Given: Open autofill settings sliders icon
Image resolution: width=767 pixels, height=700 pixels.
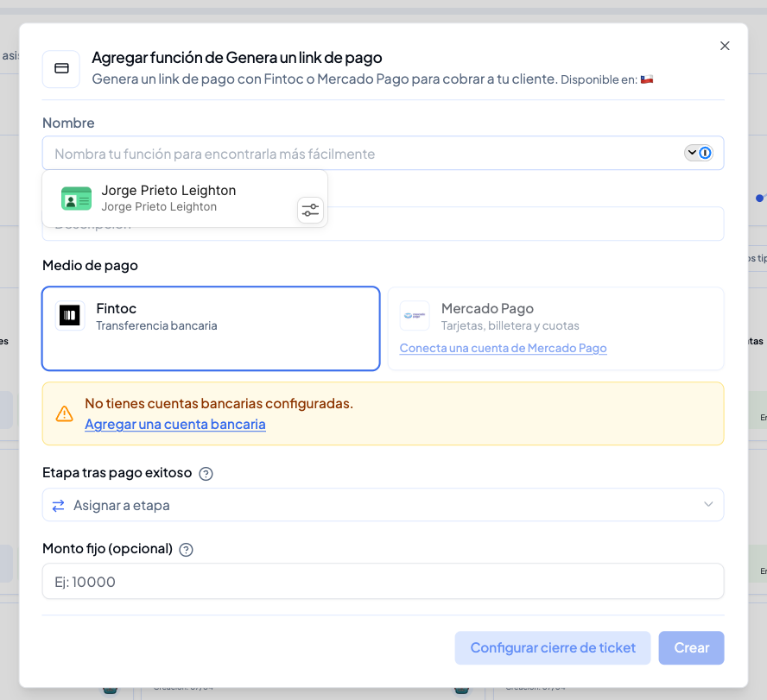Looking at the screenshot, I should point(310,211).
